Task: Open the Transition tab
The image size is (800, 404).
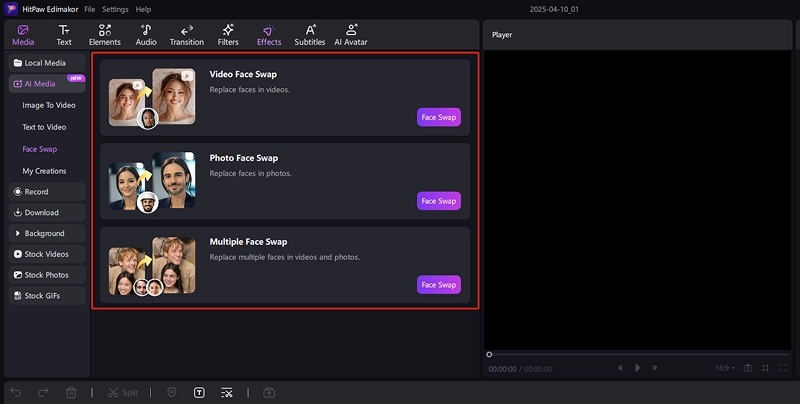Action: pos(187,35)
